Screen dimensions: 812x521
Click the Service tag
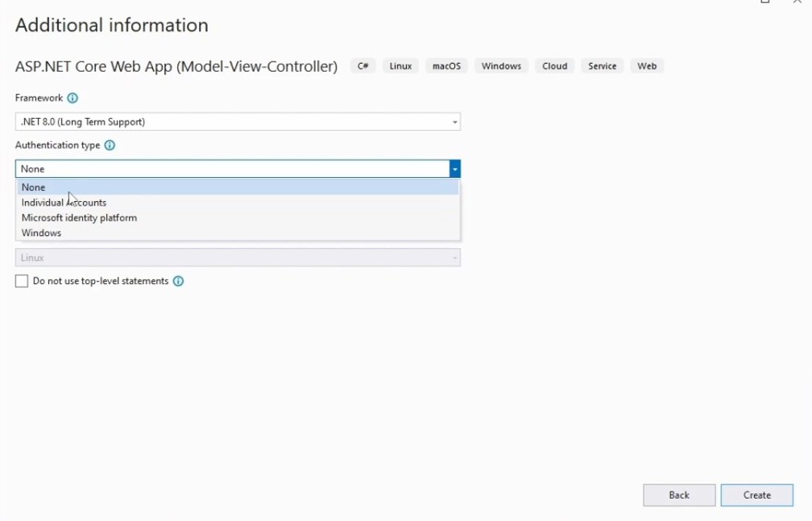pyautogui.click(x=603, y=66)
